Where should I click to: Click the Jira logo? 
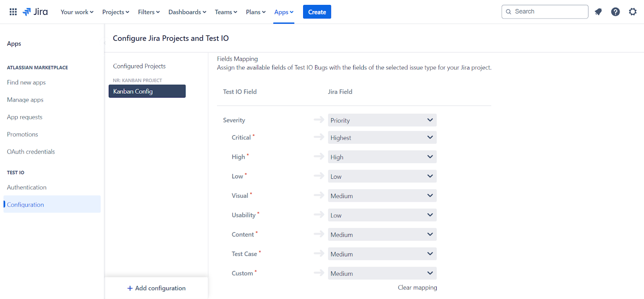[x=35, y=12]
